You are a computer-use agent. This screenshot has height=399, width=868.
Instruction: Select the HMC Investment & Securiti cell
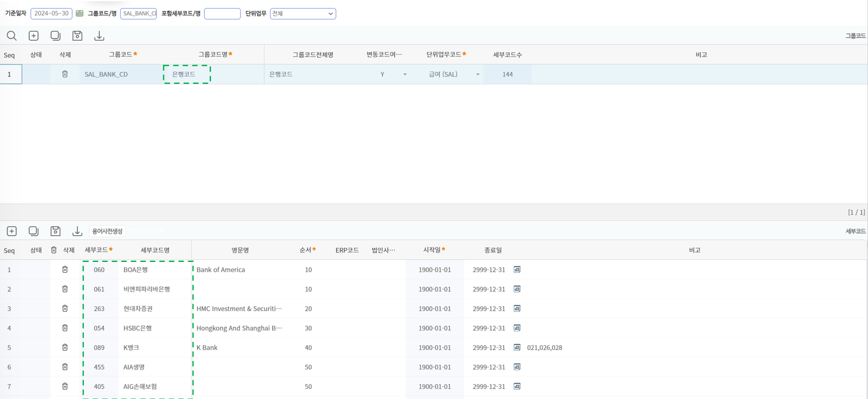240,309
